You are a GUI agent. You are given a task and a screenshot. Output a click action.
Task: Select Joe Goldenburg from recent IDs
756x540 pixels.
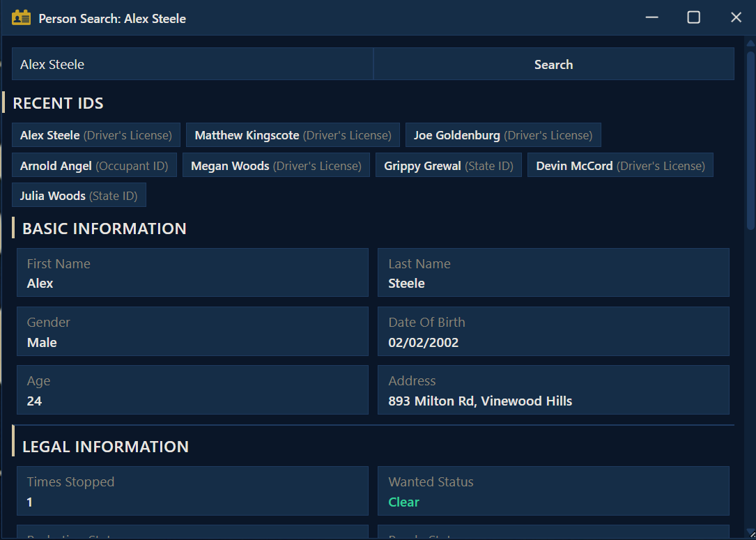pyautogui.click(x=502, y=135)
